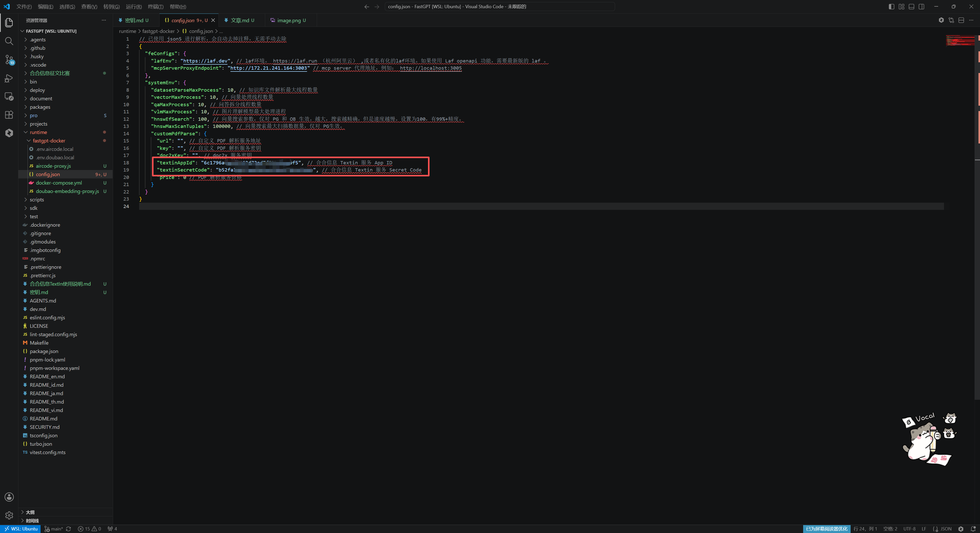980x533 pixels.
Task: Go forward with the navigation arrow
Action: [377, 6]
